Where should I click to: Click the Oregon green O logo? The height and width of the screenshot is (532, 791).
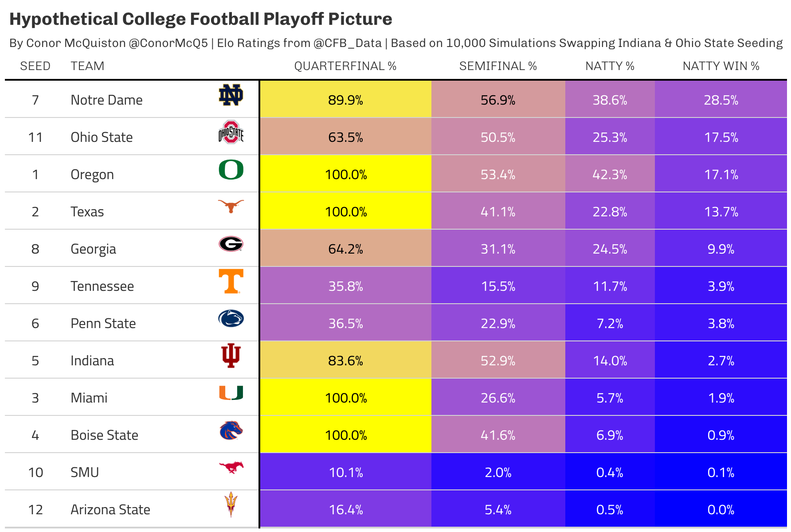coord(231,169)
